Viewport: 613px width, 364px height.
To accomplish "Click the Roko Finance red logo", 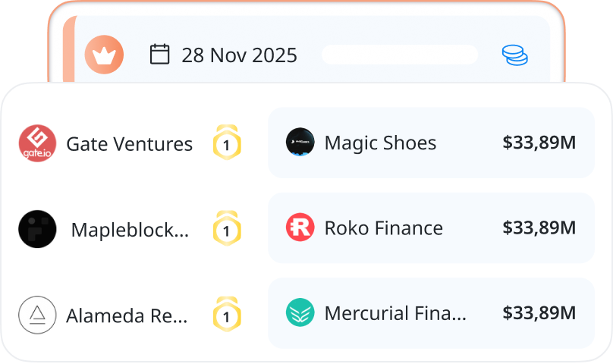I will point(300,227).
